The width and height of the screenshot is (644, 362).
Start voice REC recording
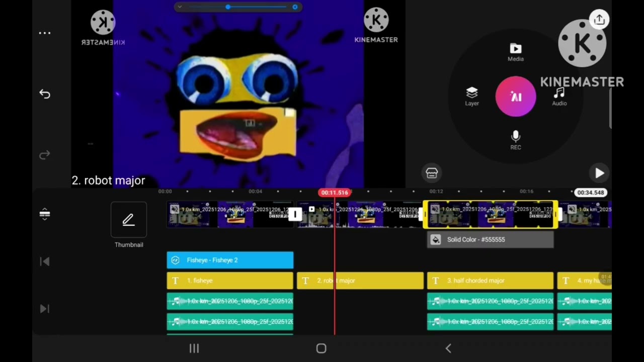(516, 140)
